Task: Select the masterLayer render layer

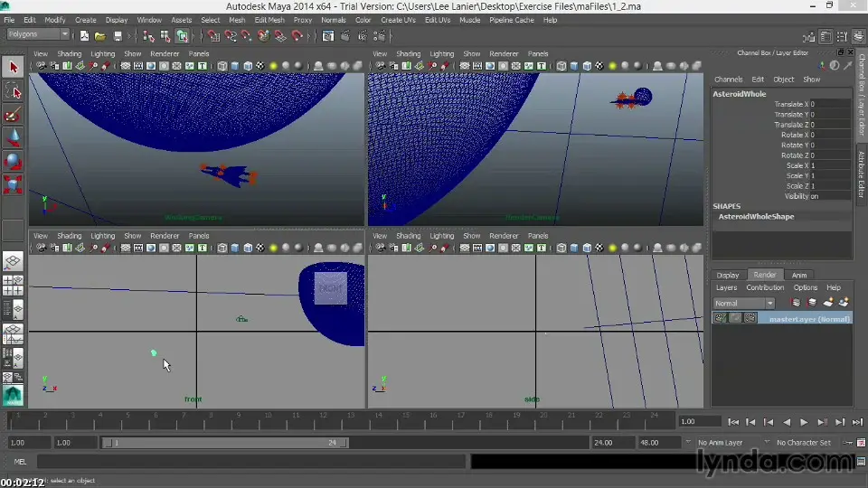Action: pos(809,319)
